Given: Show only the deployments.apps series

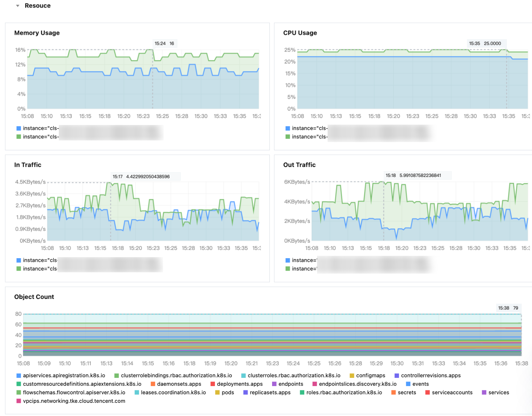Looking at the screenshot, I should (237, 384).
